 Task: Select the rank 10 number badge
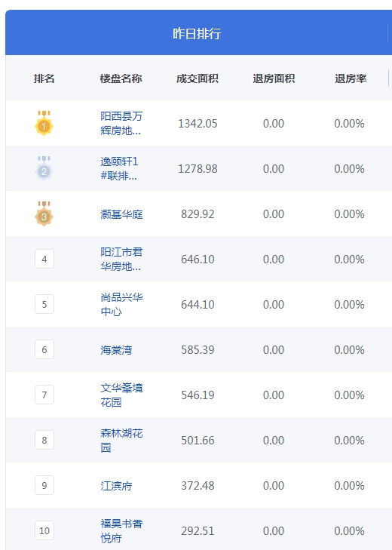point(44,530)
